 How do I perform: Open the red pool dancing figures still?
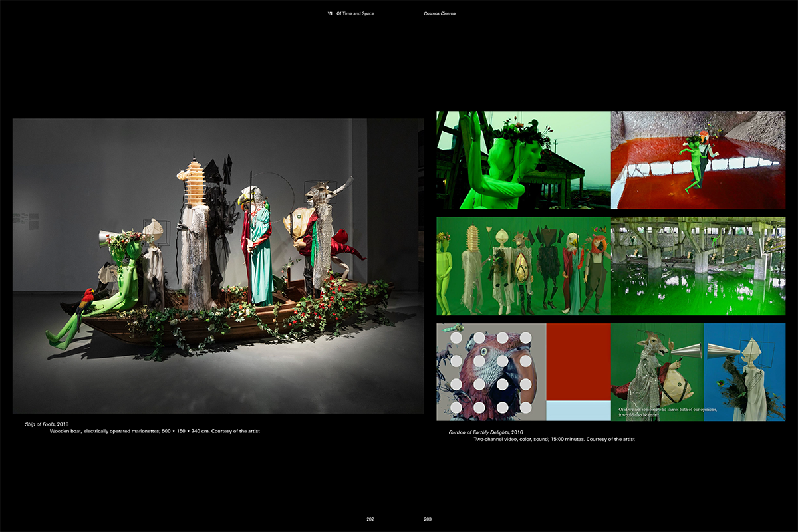(x=698, y=160)
